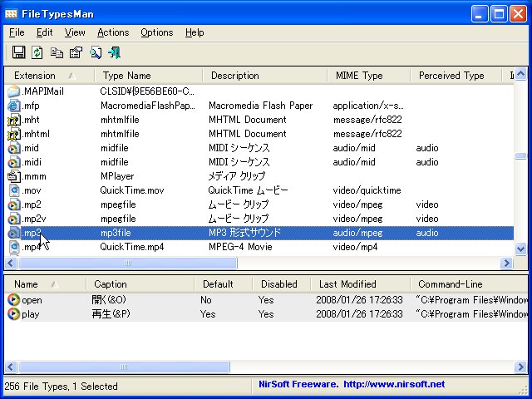Click the media icon for .midi
Screen dimensions: 532x399
pos(13,162)
